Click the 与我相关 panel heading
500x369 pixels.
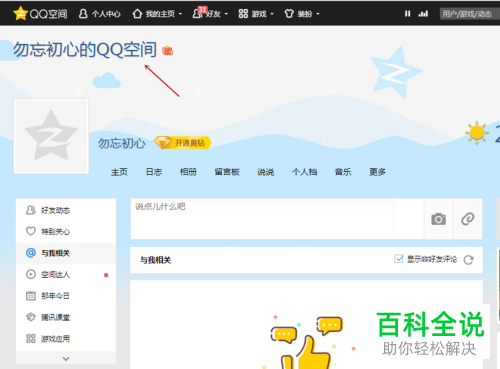[156, 260]
